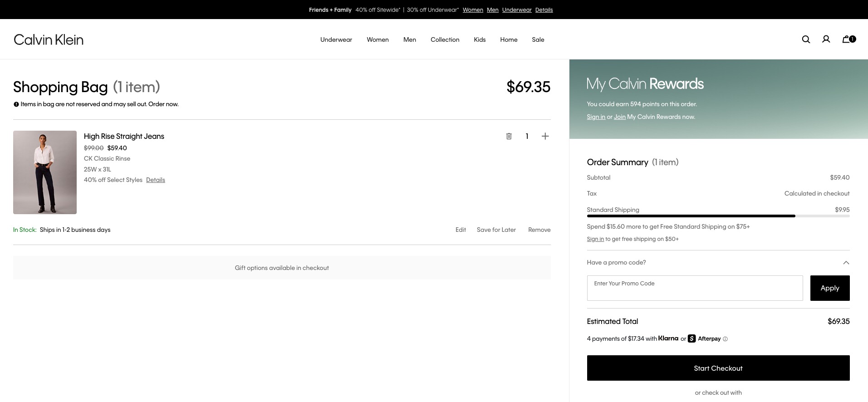Click inside the promo code field
The width and height of the screenshot is (868, 402).
pyautogui.click(x=695, y=288)
